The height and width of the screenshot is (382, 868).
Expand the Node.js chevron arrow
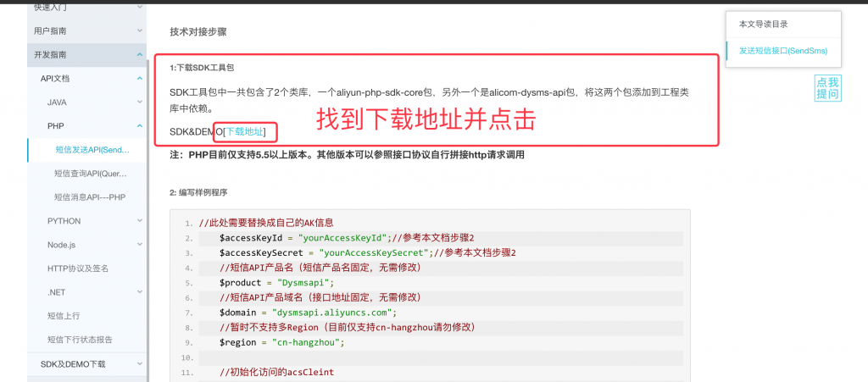pos(140,245)
